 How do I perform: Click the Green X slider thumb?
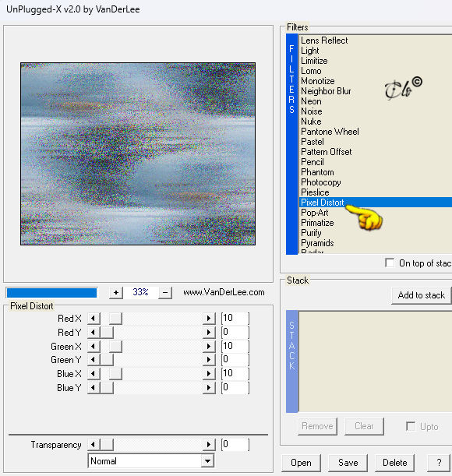point(115,347)
